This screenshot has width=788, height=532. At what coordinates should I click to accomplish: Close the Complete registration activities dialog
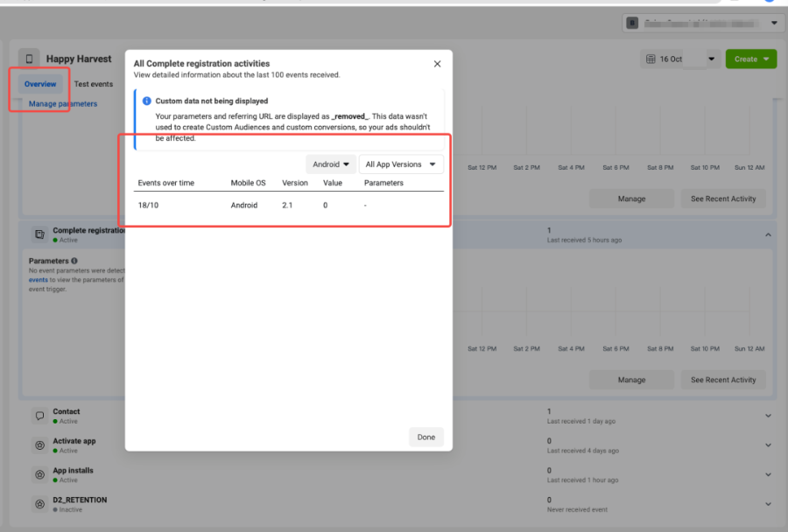tap(437, 64)
